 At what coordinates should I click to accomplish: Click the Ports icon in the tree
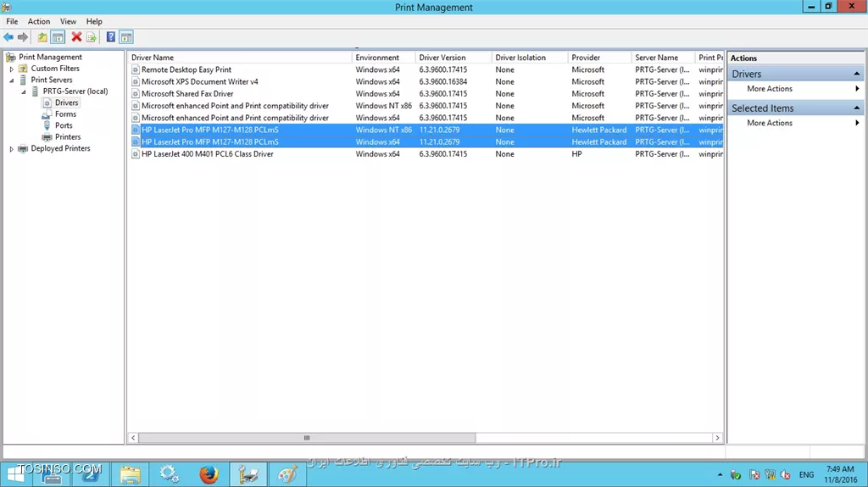pos(47,125)
